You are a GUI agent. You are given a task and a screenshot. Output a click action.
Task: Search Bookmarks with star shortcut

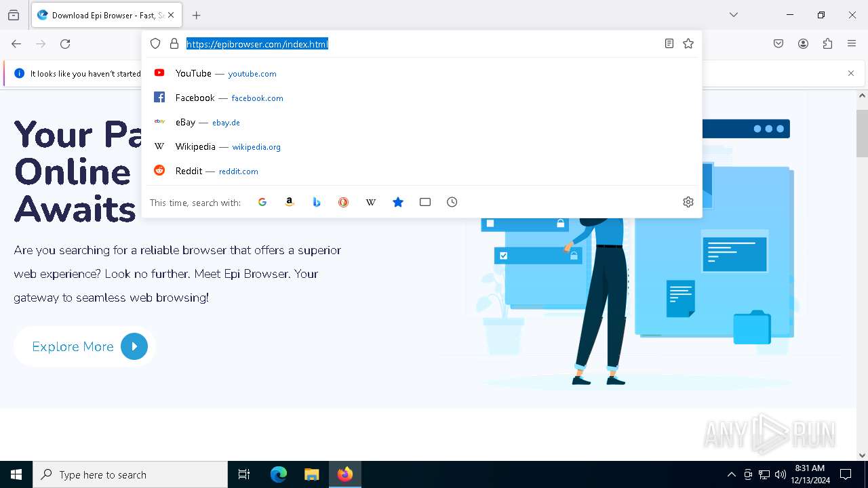coord(398,202)
